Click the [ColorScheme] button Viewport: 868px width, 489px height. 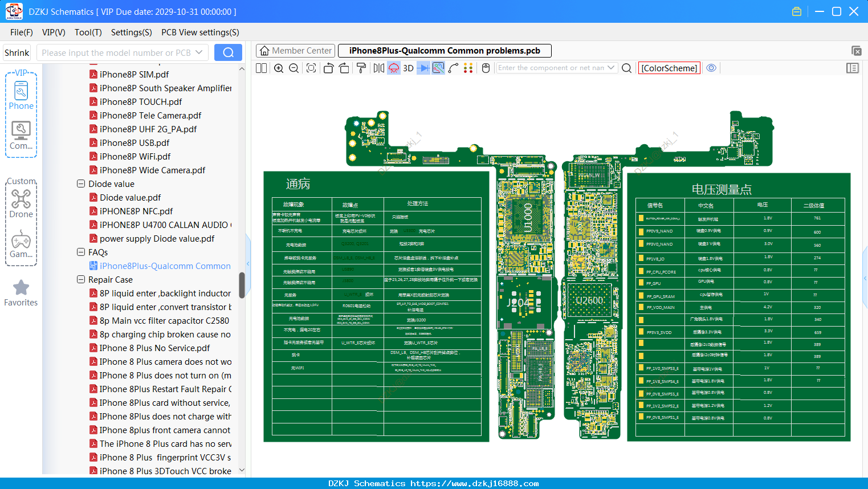tap(669, 68)
